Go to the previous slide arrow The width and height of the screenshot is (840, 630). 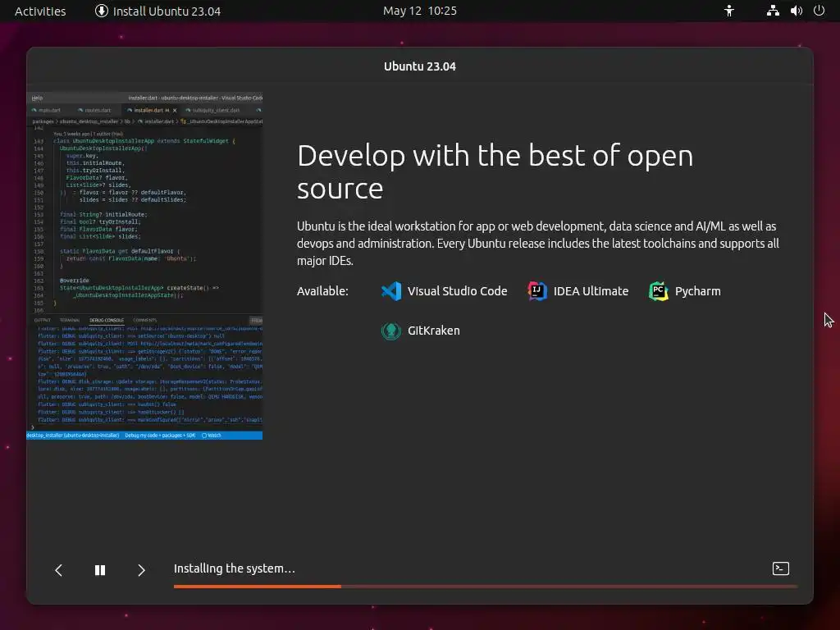point(59,571)
